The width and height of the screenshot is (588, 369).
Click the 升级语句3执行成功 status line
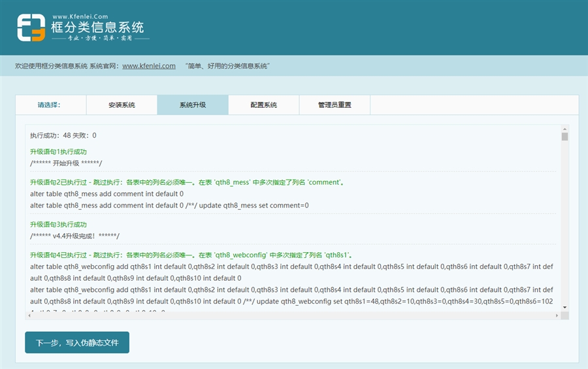[58, 224]
